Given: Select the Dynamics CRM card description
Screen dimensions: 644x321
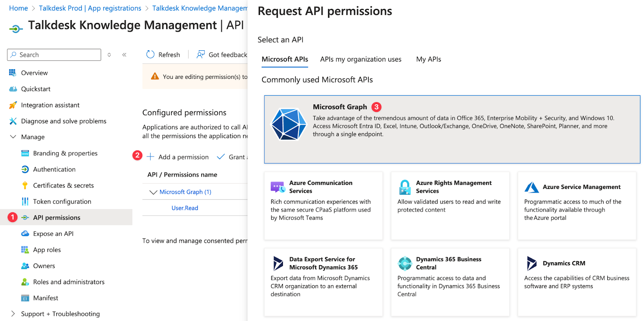Looking at the screenshot, I should pos(576,282).
